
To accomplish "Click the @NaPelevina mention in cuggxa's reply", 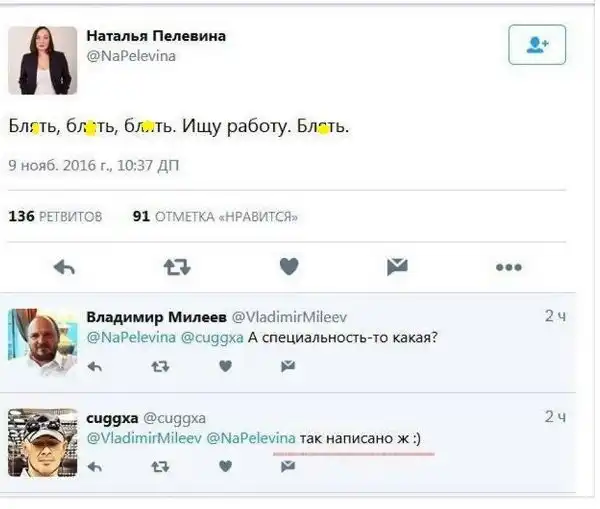I will coord(252,437).
